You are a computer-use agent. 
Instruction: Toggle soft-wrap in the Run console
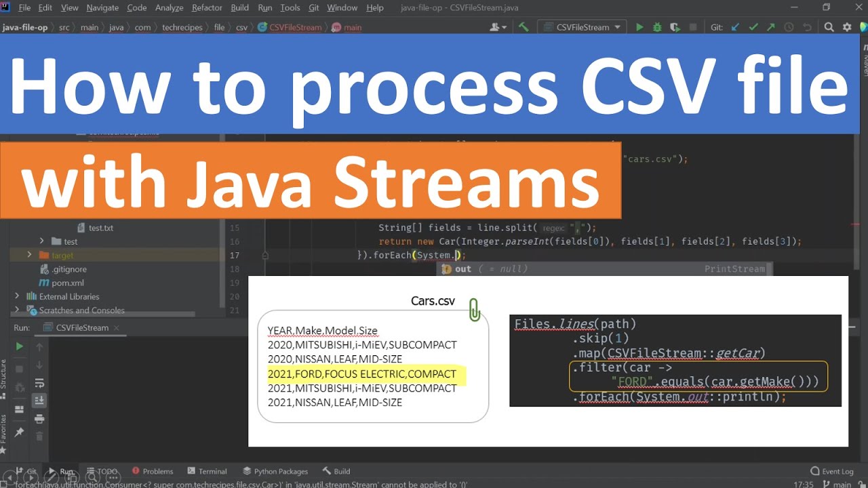point(39,383)
